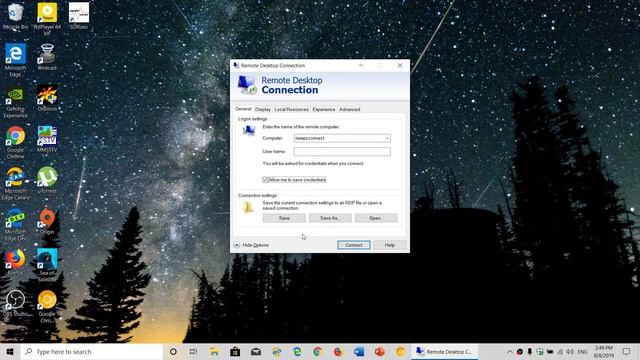The height and width of the screenshot is (360, 640).
Task: Open Word from the taskbar
Action: pos(359,351)
